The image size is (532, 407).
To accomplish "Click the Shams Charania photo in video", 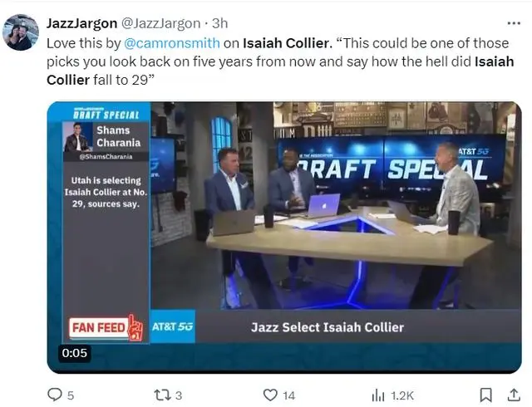I will coord(78,137).
